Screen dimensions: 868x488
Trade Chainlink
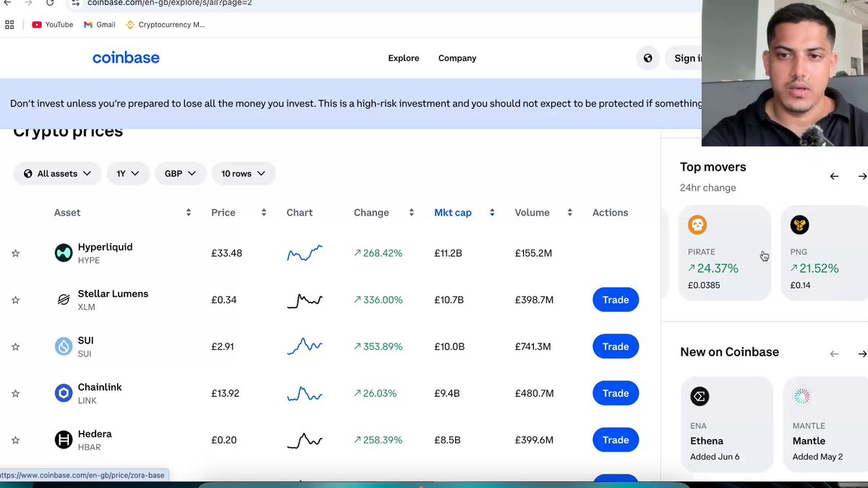coord(616,393)
